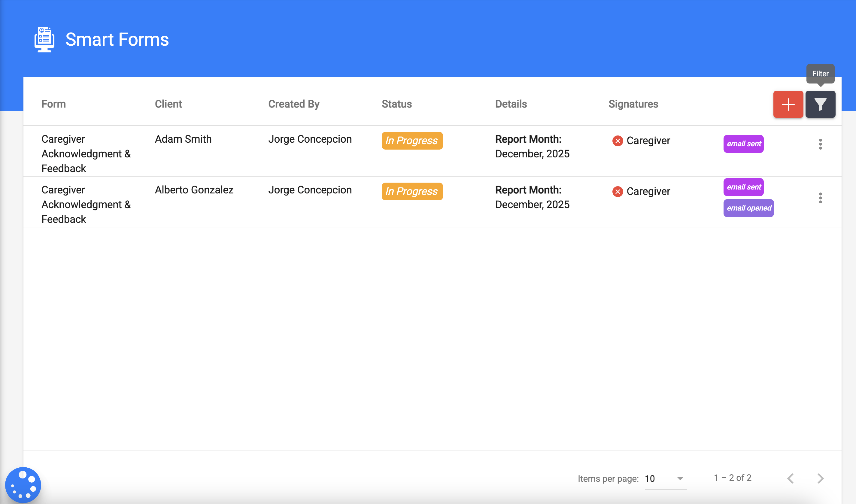Open the blue cookie widget in corner
This screenshot has width=856, height=504.
pyautogui.click(x=23, y=485)
